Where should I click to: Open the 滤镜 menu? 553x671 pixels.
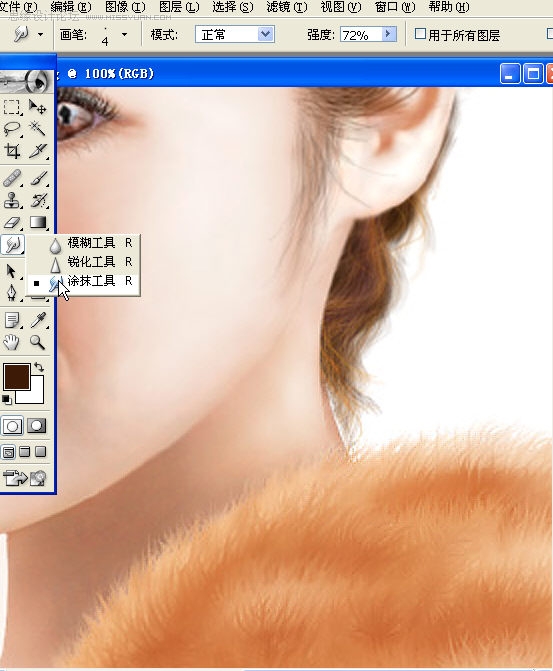287,7
